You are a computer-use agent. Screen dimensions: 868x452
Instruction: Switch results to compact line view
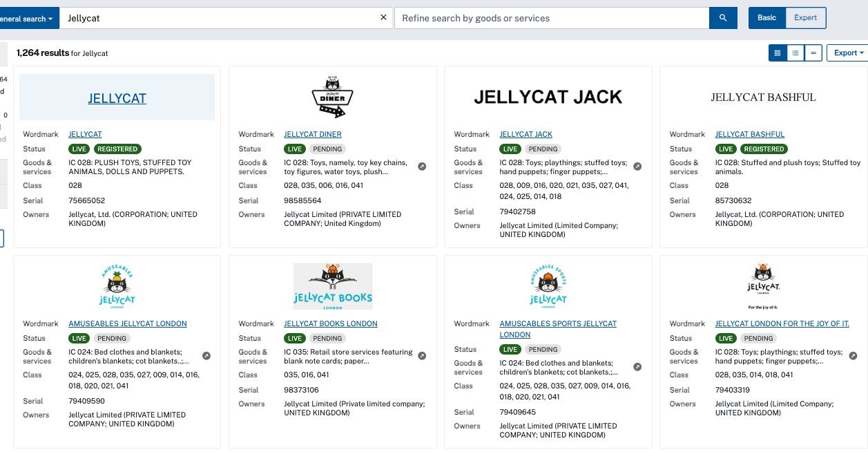[x=813, y=53]
